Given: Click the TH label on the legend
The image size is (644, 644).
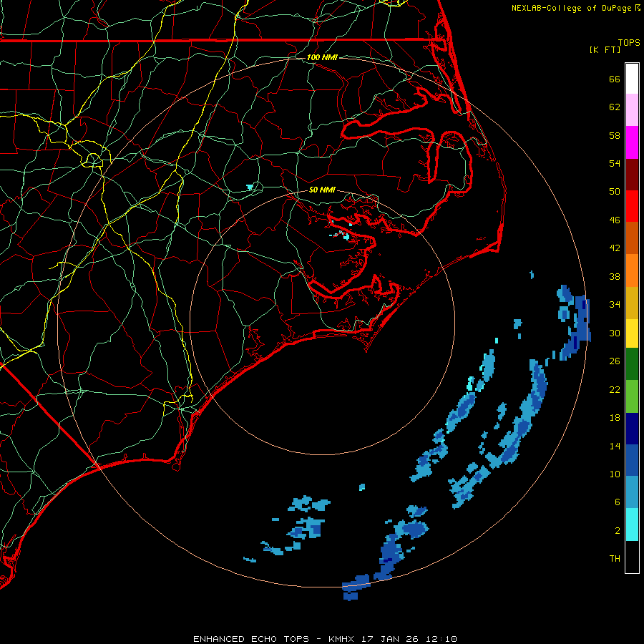Looking at the screenshot, I should coord(615,559).
